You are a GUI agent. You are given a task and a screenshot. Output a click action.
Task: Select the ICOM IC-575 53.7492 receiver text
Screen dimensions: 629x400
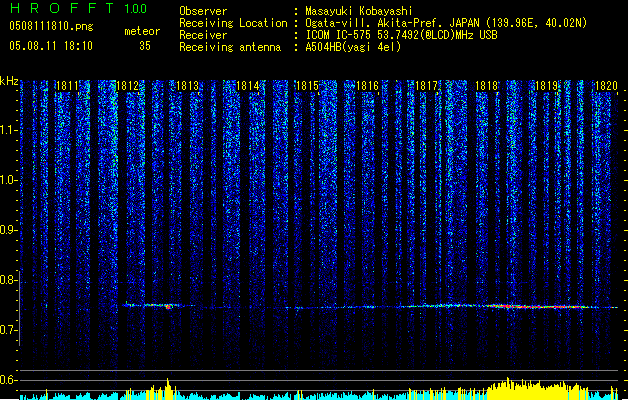pos(401,35)
